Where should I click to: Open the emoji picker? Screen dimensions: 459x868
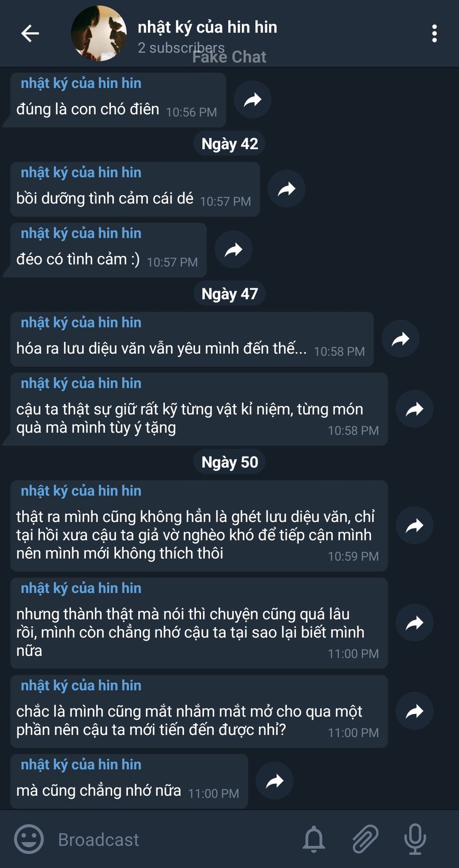(29, 839)
